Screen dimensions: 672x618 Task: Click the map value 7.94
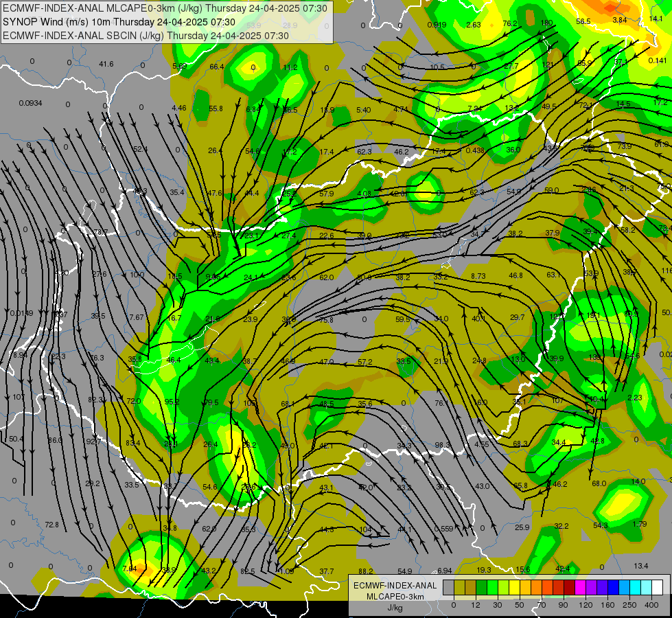pos(130,569)
